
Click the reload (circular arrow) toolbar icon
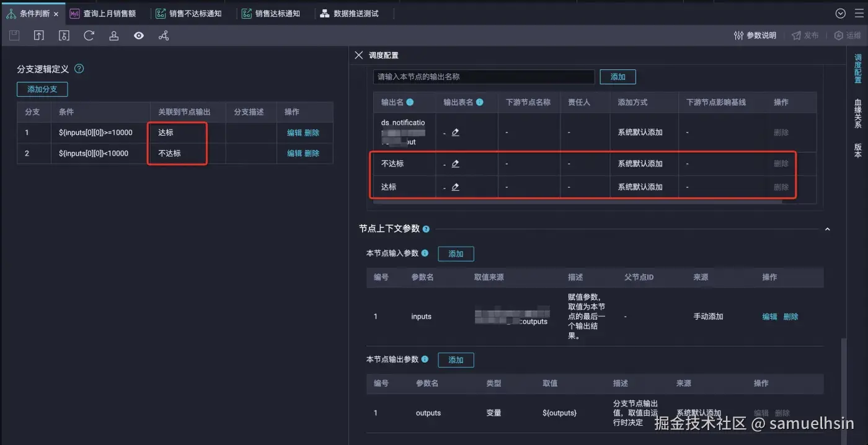89,36
